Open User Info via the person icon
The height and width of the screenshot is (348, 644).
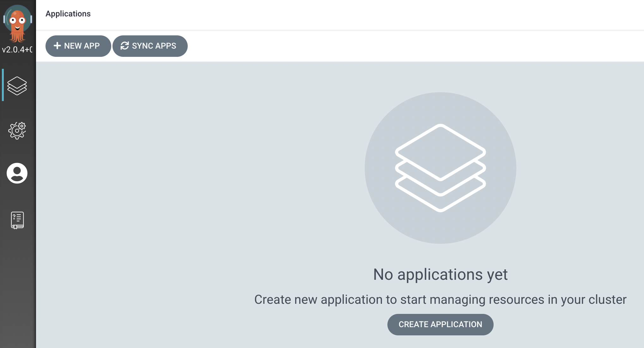coord(17,173)
